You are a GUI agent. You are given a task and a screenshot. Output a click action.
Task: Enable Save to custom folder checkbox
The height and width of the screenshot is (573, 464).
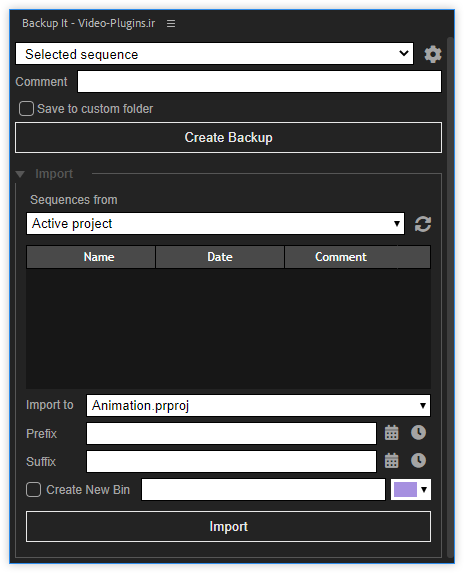point(26,109)
